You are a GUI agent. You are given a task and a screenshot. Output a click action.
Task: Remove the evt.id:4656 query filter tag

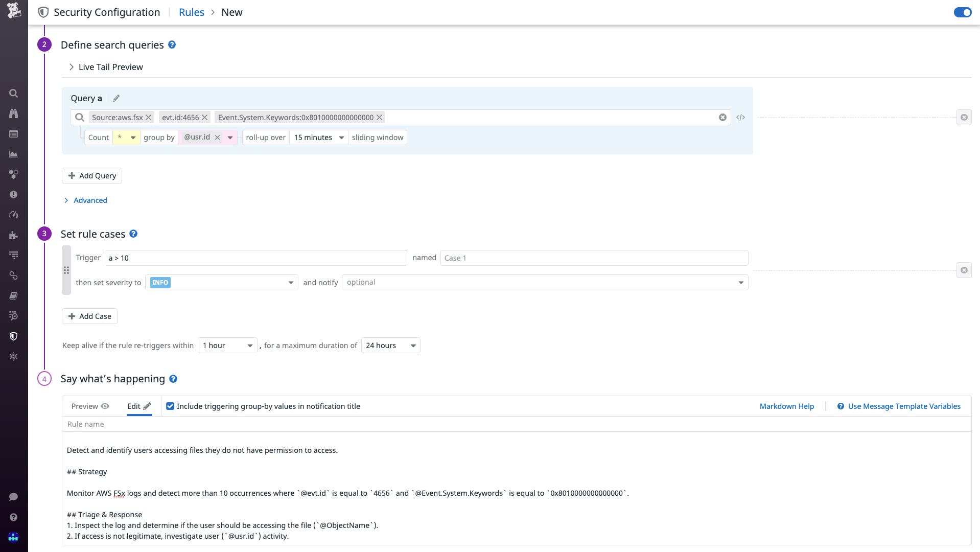point(204,117)
